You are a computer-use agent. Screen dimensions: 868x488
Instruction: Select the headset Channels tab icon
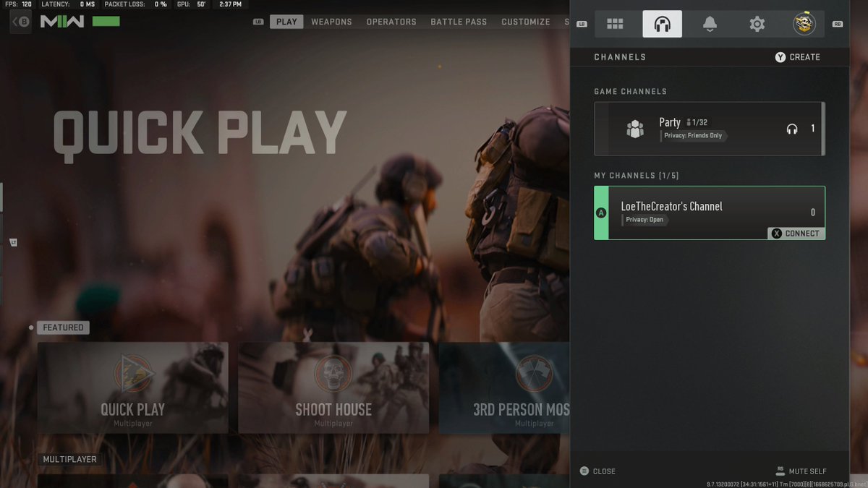pyautogui.click(x=662, y=24)
